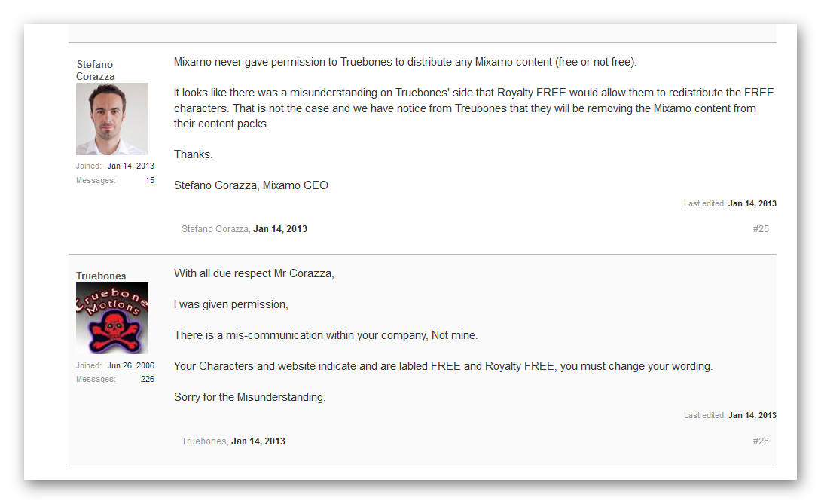Click Stefano's joined date Jan 14, 2013

(x=131, y=166)
